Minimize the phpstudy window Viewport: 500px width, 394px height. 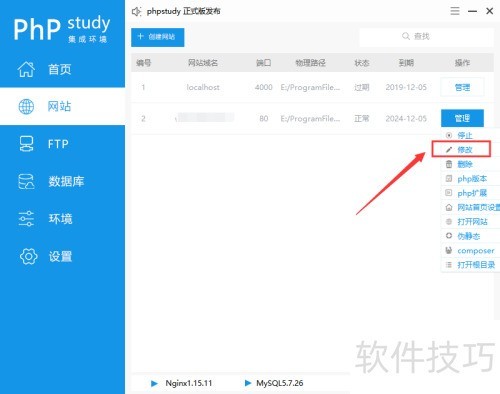pyautogui.click(x=472, y=11)
